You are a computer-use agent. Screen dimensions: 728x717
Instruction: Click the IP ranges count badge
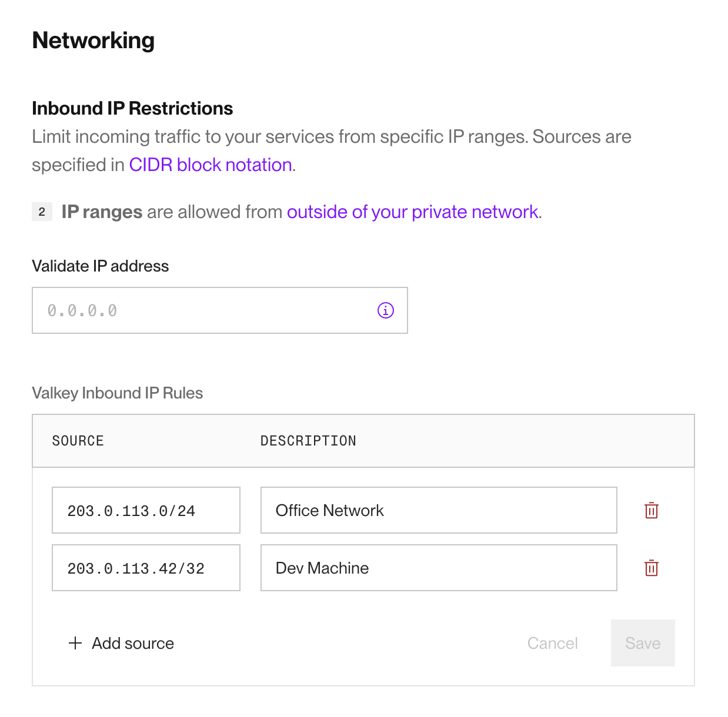42,212
